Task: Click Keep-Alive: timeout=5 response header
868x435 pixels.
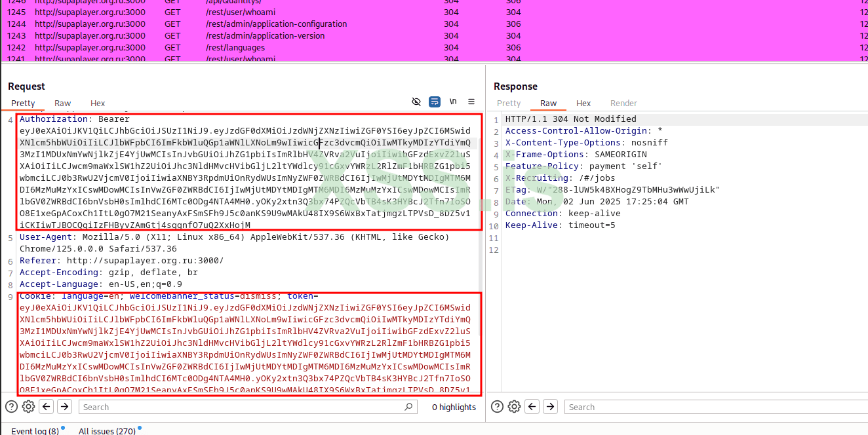Action: tap(560, 225)
